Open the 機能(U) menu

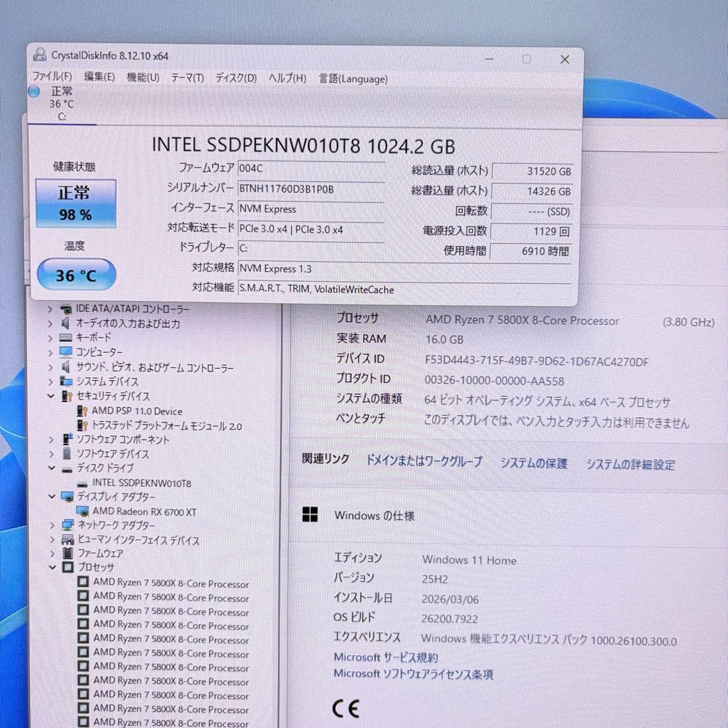pyautogui.click(x=143, y=78)
